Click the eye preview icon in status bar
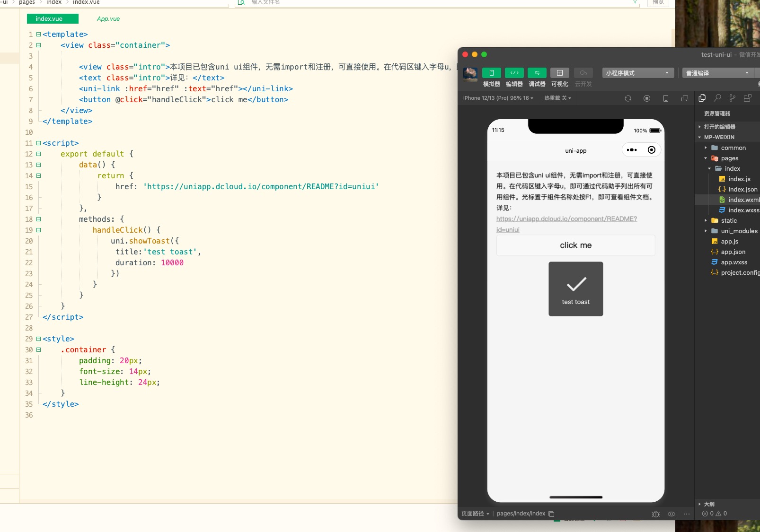The image size is (760, 532). (672, 514)
